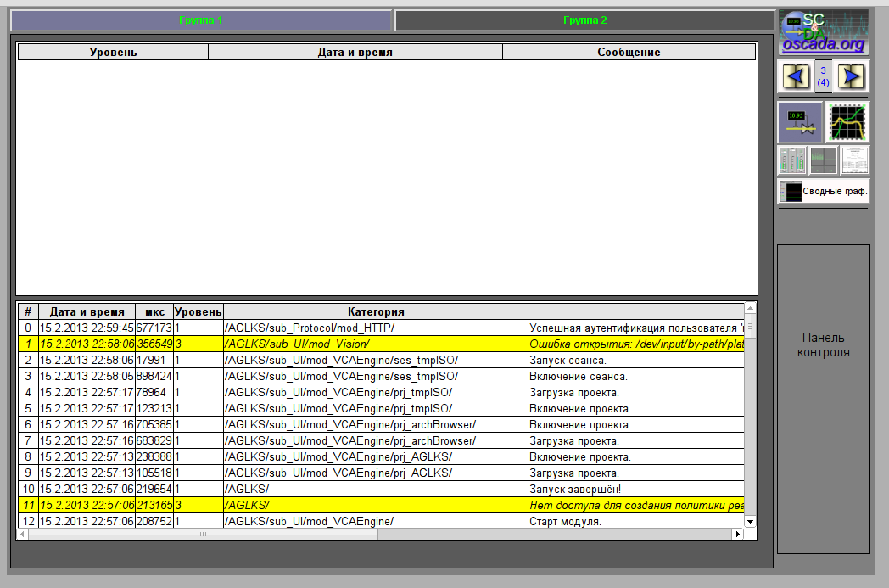
Task: Click the Сообщение column header
Action: [628, 52]
